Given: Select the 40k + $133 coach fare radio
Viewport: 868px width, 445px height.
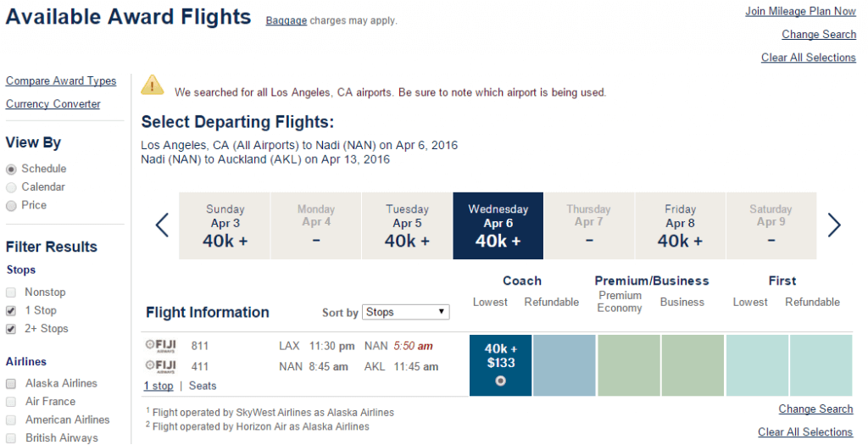Looking at the screenshot, I should [x=500, y=381].
